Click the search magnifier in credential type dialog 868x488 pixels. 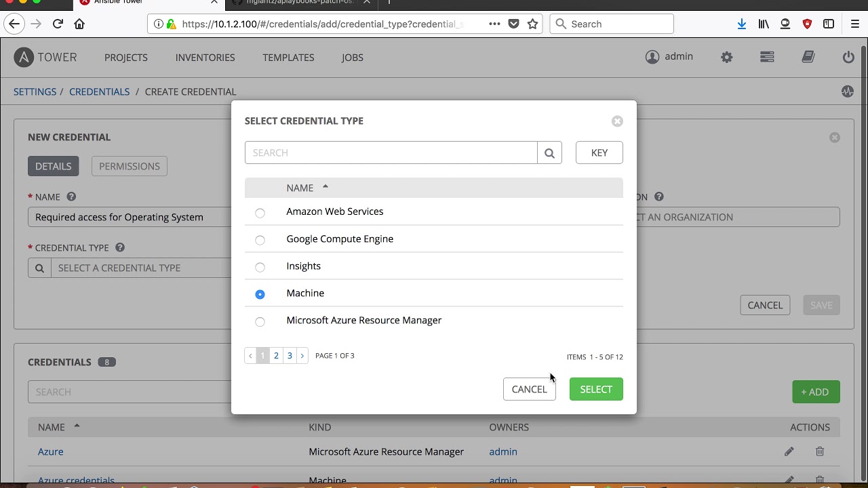tap(549, 153)
